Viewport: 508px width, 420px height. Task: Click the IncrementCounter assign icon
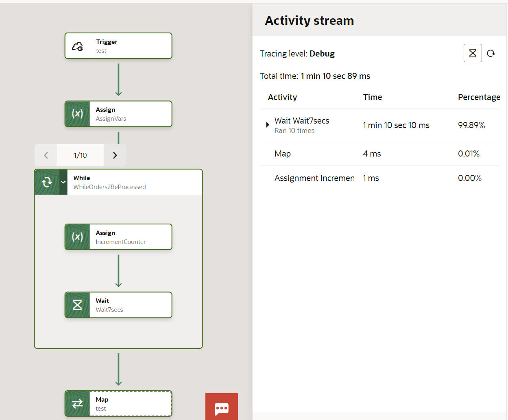coord(77,237)
